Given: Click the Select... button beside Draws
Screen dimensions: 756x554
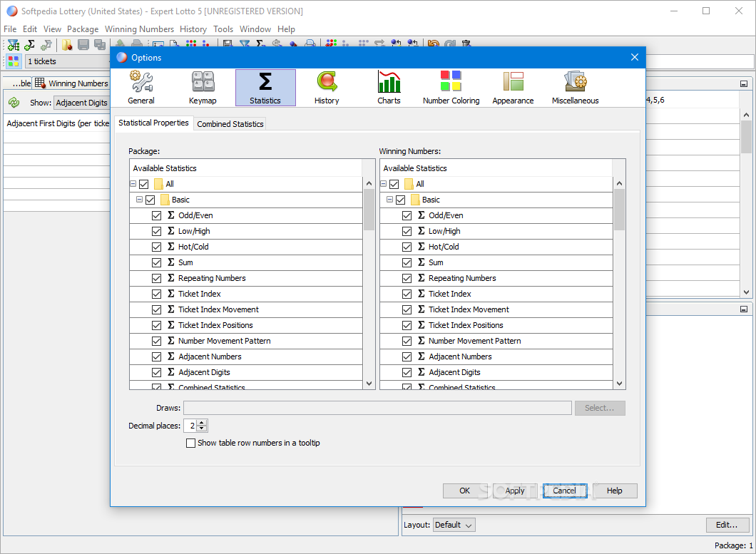Looking at the screenshot, I should [x=600, y=408].
